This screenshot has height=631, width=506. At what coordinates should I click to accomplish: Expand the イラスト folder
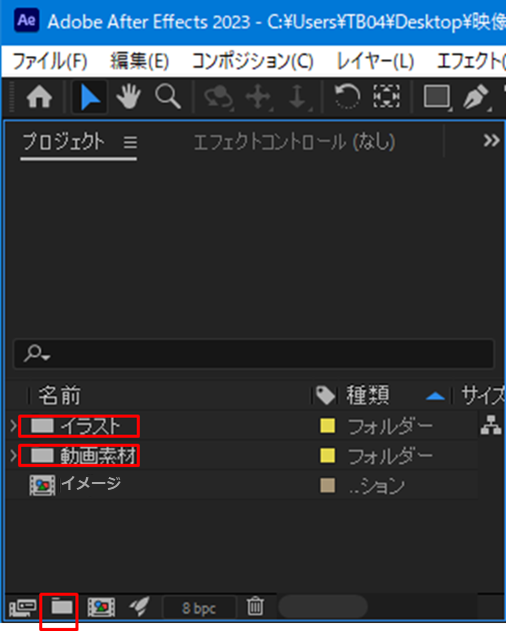point(13,426)
